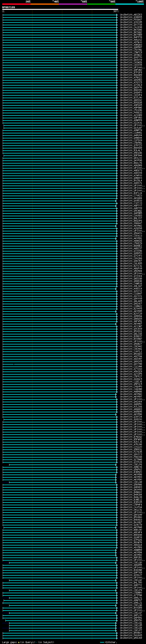Click hit label UniRef100_C6SVX5

(x=131, y=65)
